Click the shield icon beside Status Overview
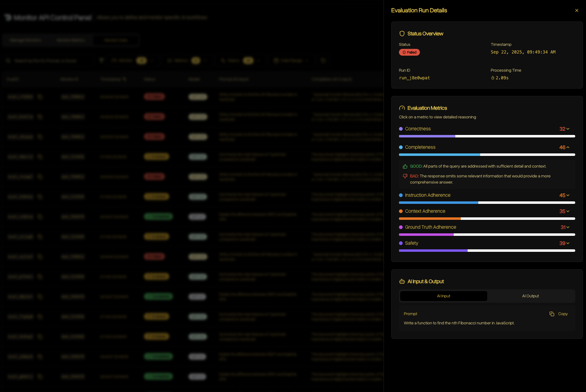Viewport: 586px width, 392px height. tap(402, 34)
